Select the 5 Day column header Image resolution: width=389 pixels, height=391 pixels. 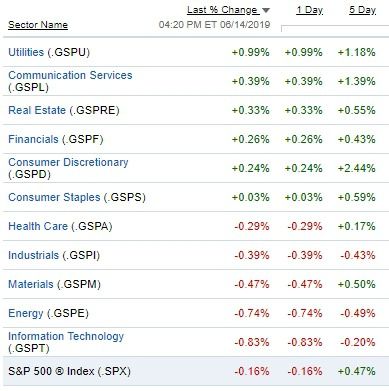point(362,10)
